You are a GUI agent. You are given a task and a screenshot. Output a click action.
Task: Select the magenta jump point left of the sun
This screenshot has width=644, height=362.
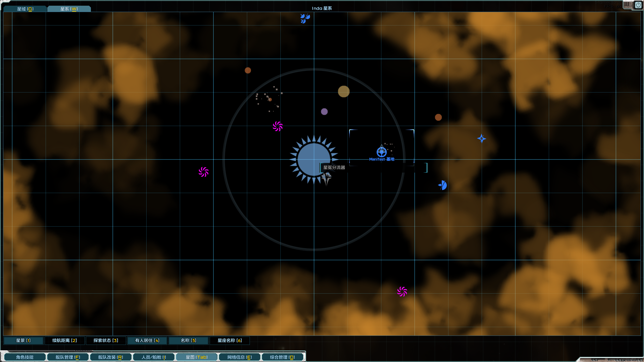coord(277,126)
